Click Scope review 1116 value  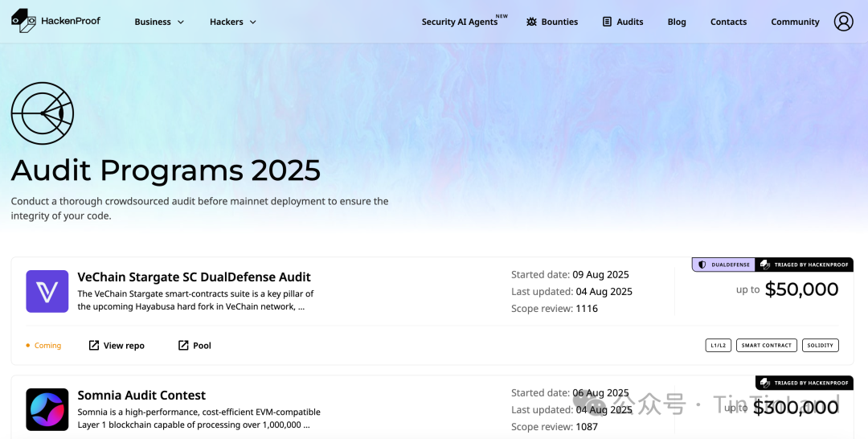tap(586, 309)
